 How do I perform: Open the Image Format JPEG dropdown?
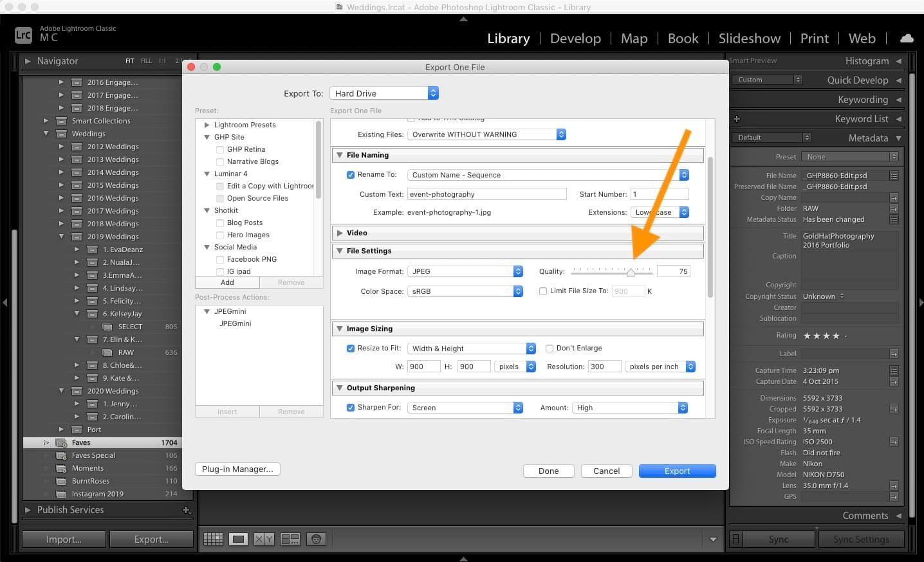[x=465, y=271]
